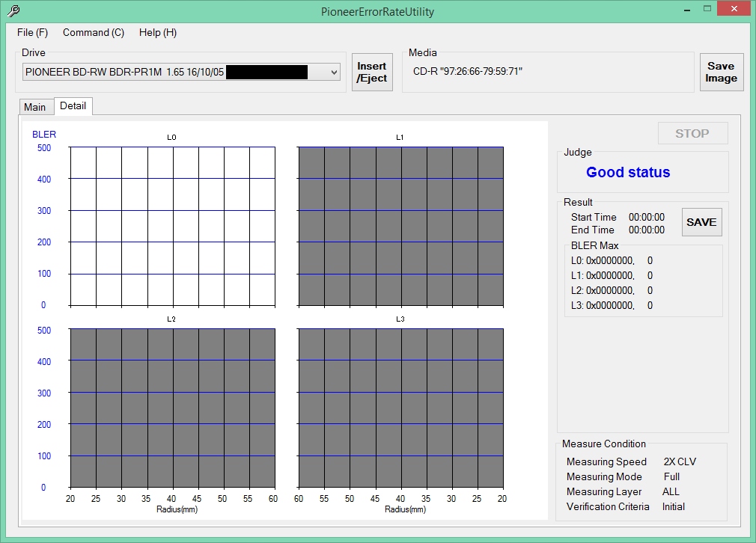
Task: Click inside the L0 BLER graph
Action: pyautogui.click(x=172, y=226)
